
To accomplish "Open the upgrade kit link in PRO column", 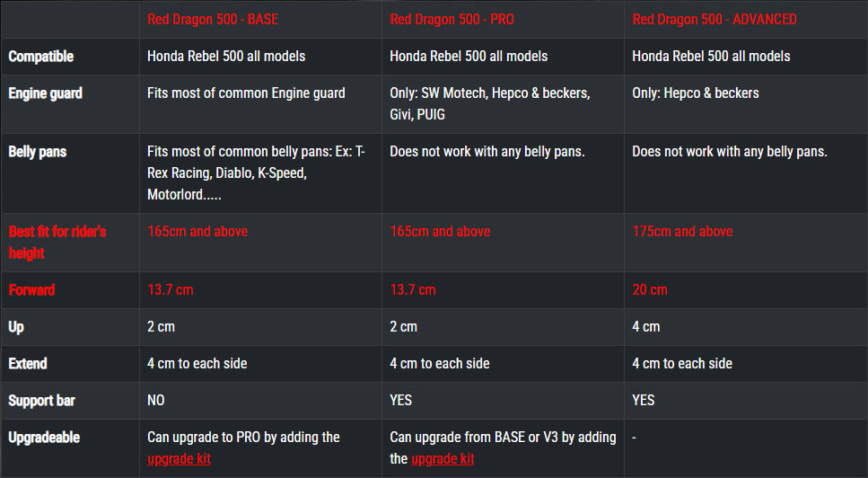I will tap(443, 459).
